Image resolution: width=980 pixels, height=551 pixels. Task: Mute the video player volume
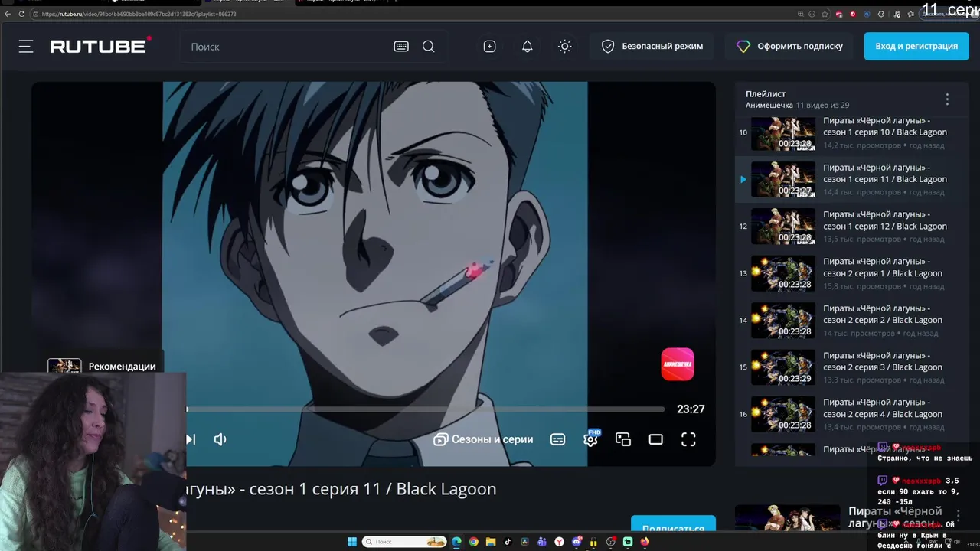(x=220, y=439)
